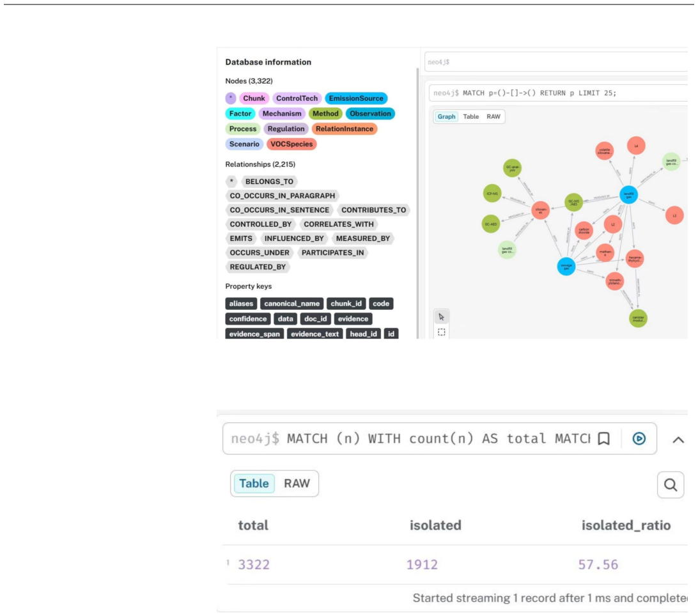Select the MEASURED_BY relationship type
The image size is (698, 616).
click(x=363, y=238)
